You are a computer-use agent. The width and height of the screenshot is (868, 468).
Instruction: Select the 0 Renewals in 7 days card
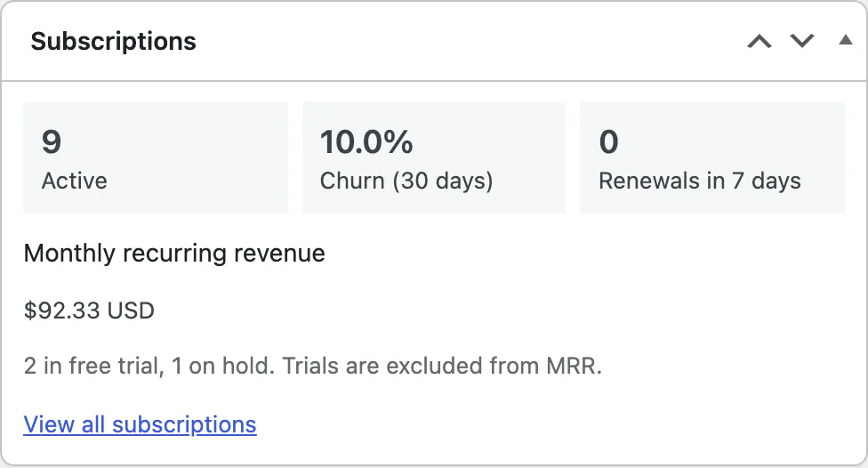click(x=712, y=157)
